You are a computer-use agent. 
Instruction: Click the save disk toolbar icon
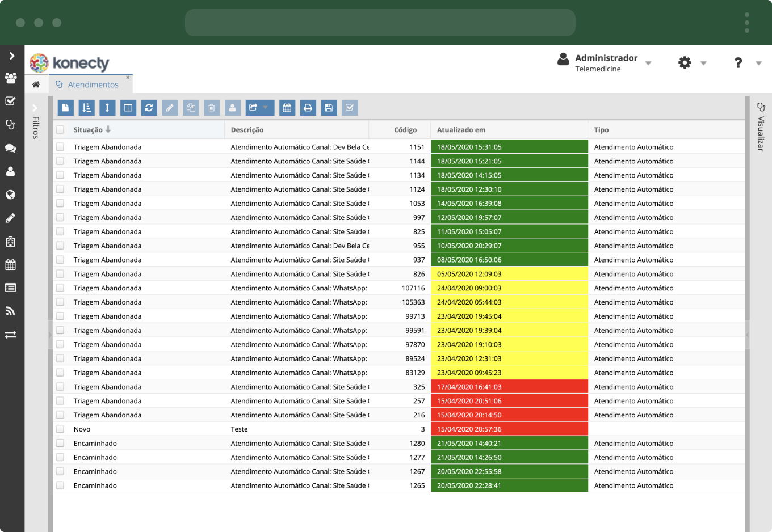(x=329, y=108)
